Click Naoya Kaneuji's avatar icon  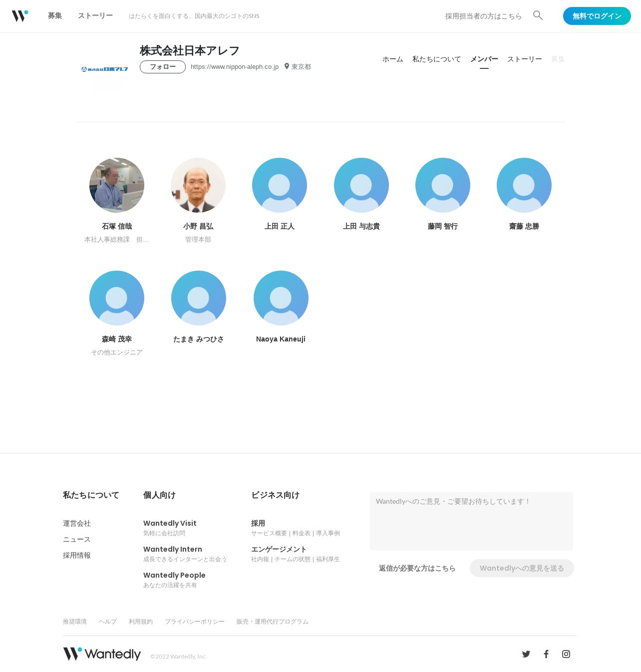(281, 298)
